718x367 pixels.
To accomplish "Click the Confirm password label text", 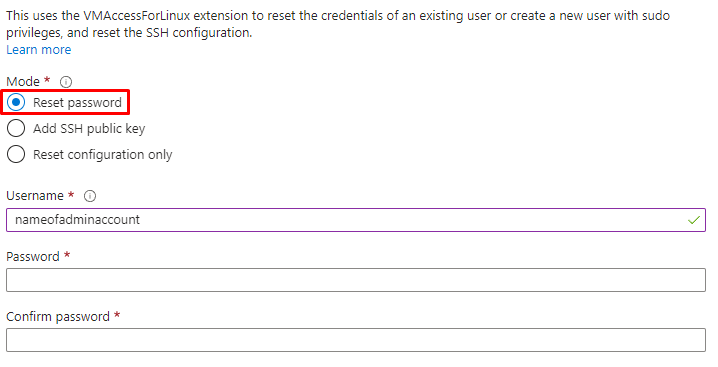I will (58, 316).
